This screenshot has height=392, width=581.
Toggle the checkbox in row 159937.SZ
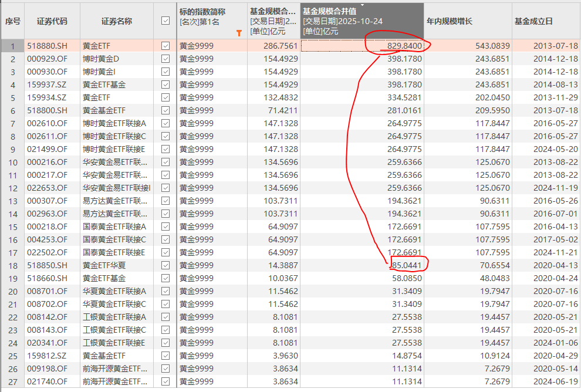[x=165, y=85]
